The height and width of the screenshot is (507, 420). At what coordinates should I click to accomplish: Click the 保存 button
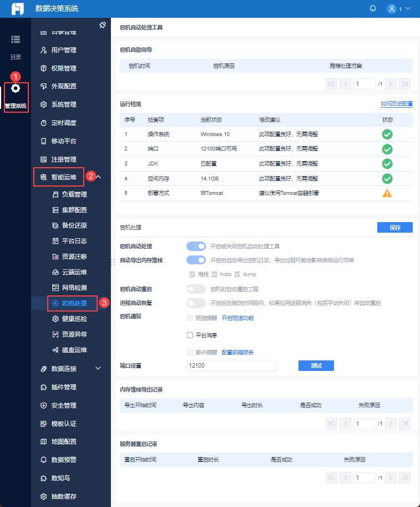coord(395,227)
